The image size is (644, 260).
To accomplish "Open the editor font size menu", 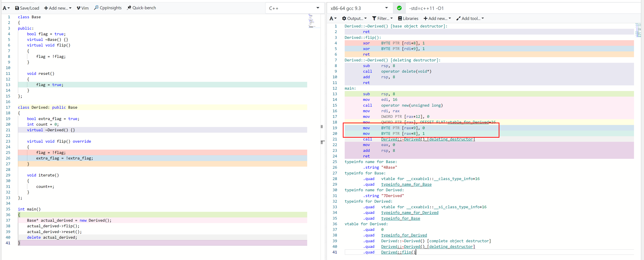I will click(x=6, y=8).
